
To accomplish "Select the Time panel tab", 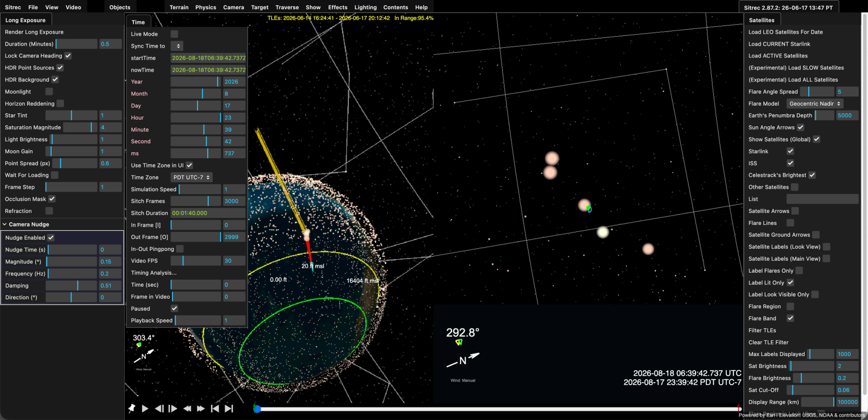I will click(138, 22).
